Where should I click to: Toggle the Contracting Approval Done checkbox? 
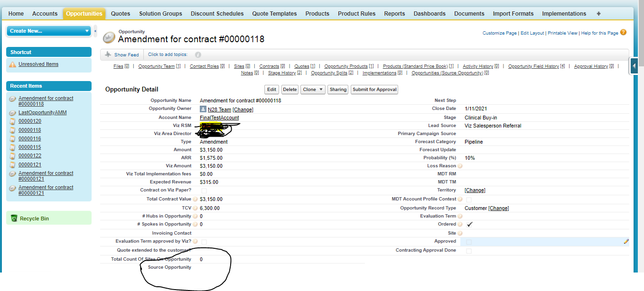(469, 251)
